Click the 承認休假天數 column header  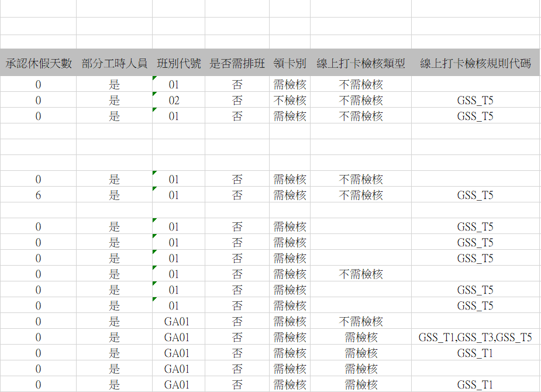pos(39,63)
